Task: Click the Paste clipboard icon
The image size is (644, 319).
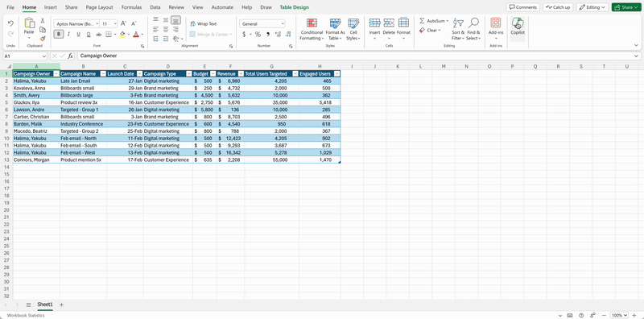Action: click(29, 23)
